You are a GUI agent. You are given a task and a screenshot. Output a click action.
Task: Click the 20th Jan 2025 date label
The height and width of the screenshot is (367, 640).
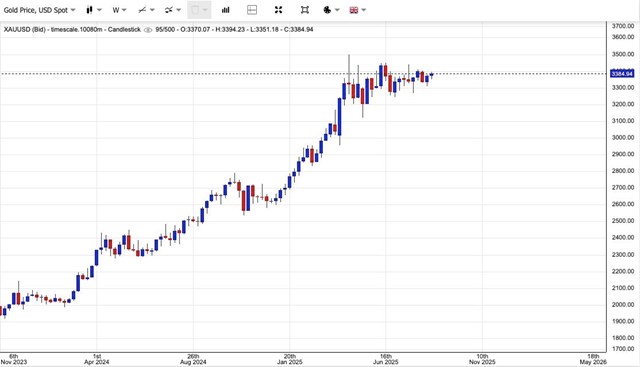click(x=289, y=359)
